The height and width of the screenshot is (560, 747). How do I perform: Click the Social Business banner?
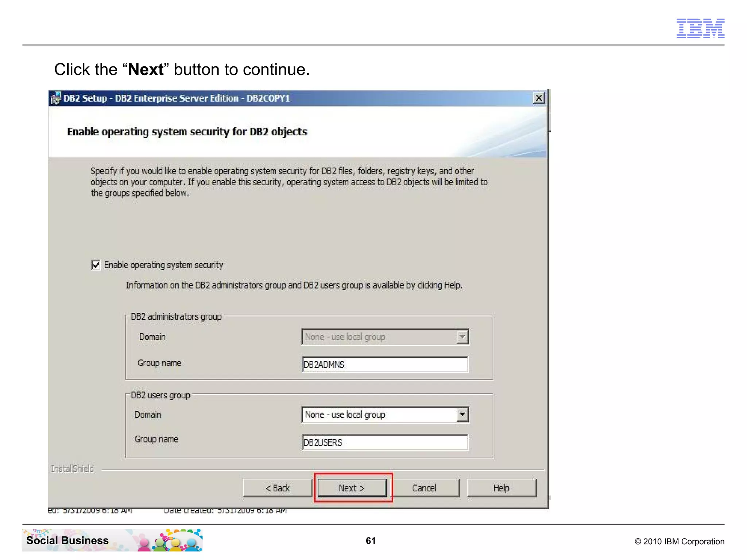coord(112,540)
